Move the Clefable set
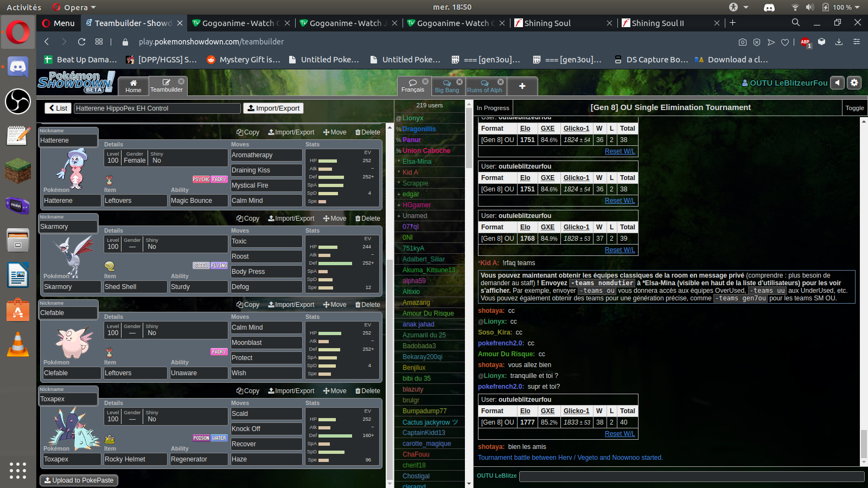 335,305
